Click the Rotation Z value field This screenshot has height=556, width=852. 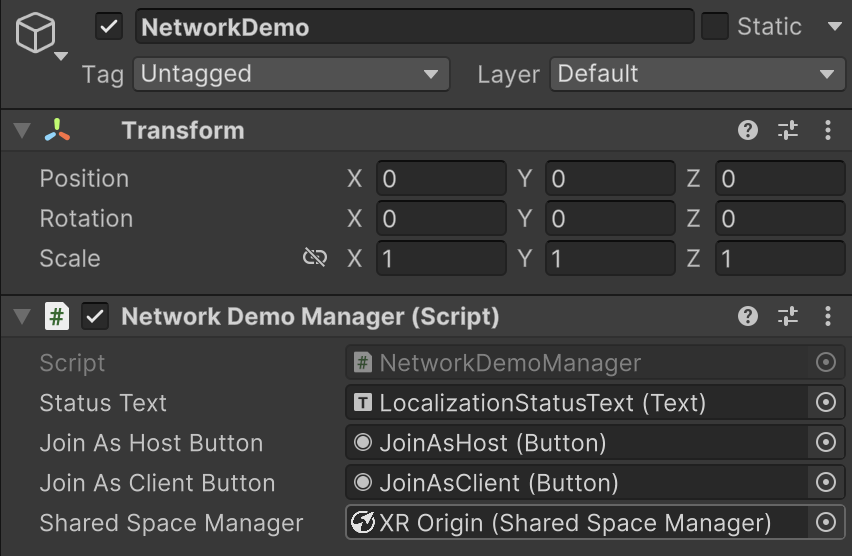click(780, 218)
